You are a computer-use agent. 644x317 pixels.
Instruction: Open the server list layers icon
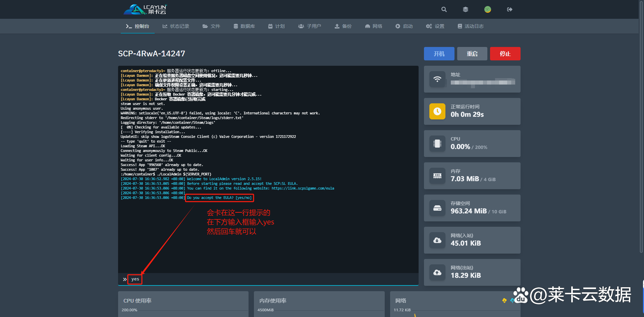(466, 9)
